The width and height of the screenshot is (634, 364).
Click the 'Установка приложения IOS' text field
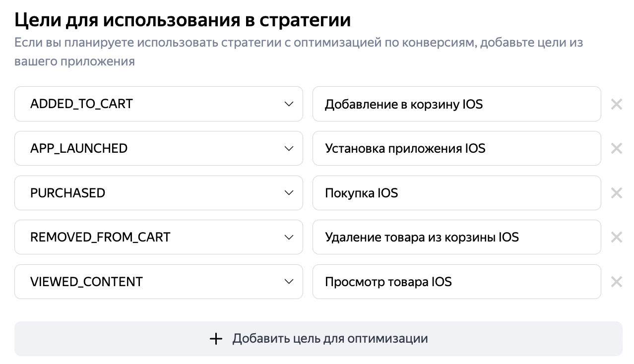coord(456,148)
